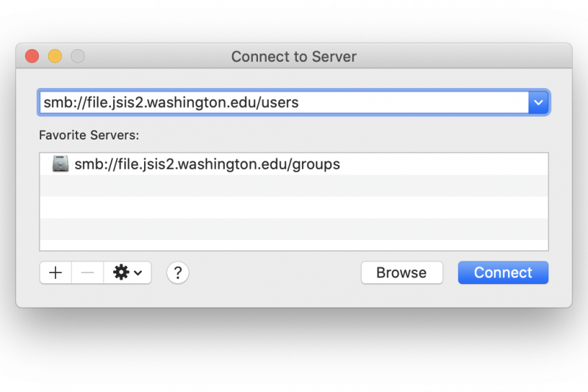Click the empty second row in favorites list
The height and width of the screenshot is (392, 588).
[294, 186]
